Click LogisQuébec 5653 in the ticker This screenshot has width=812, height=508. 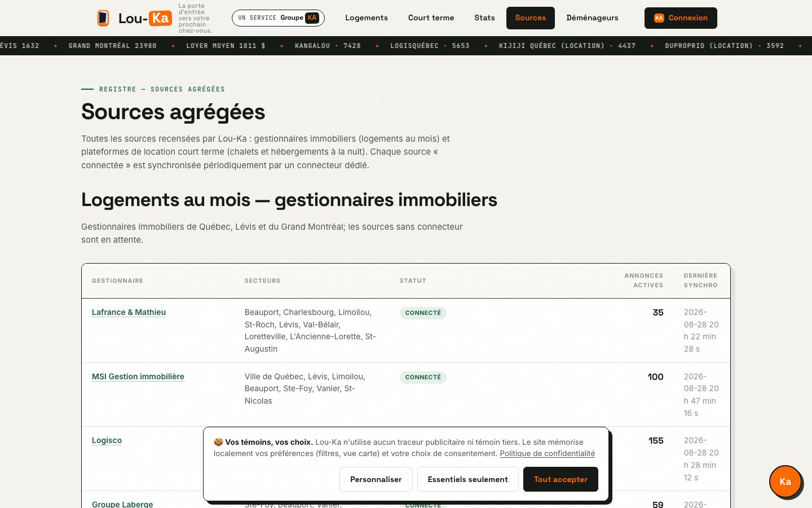coord(430,46)
